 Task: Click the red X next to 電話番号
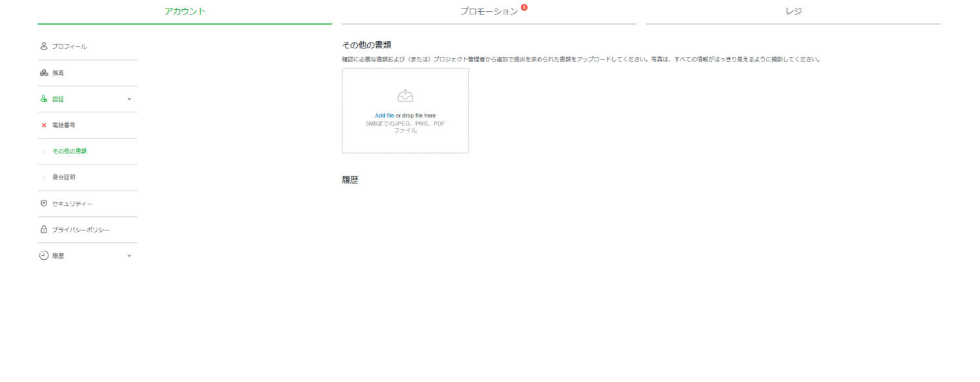[x=44, y=125]
